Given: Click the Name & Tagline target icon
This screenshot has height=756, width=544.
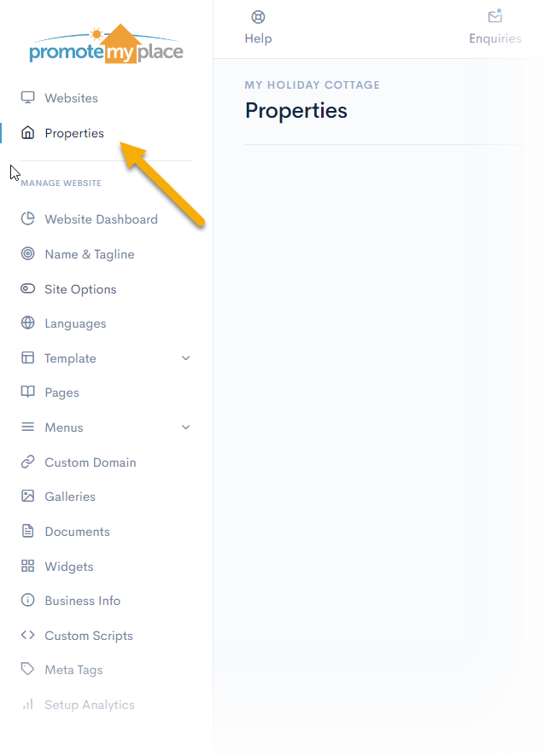Looking at the screenshot, I should pos(28,254).
